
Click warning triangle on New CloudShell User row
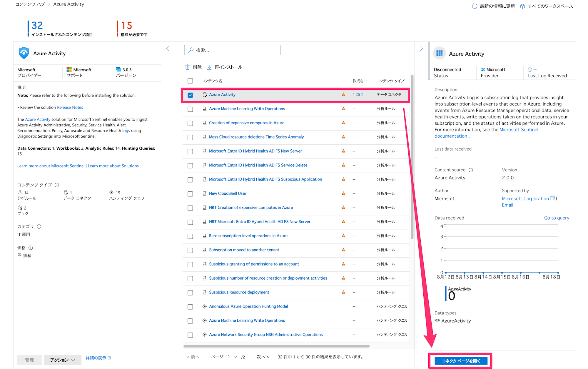tap(343, 193)
